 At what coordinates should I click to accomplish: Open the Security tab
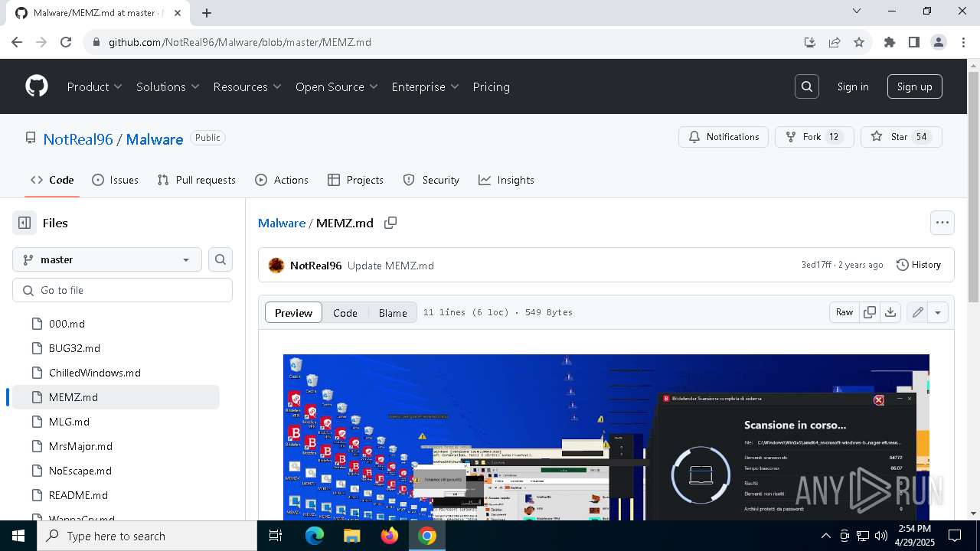[x=431, y=180]
